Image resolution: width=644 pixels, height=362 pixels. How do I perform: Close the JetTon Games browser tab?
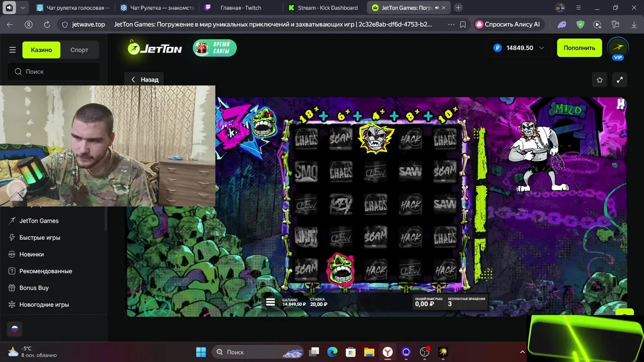tap(444, 8)
